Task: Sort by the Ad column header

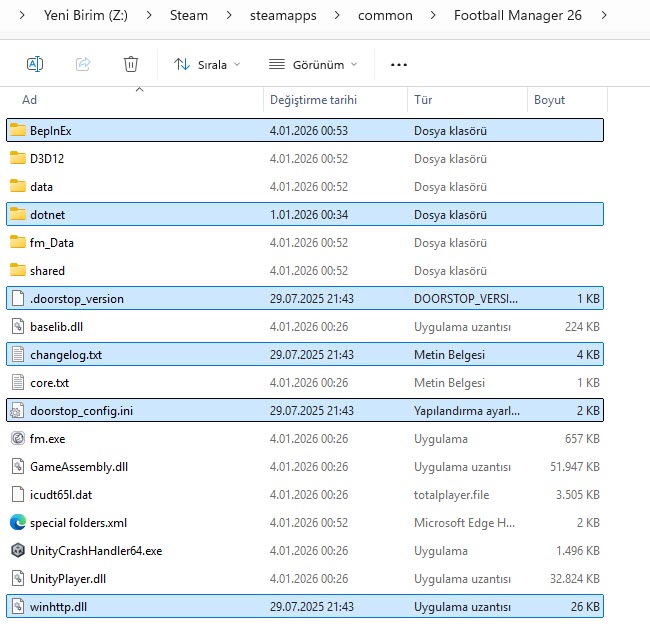Action: click(30, 100)
